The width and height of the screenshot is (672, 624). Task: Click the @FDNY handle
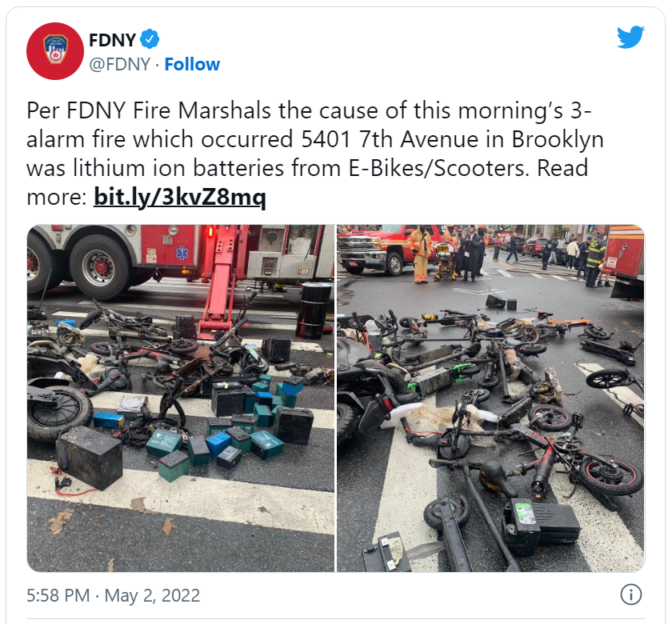coord(119,64)
